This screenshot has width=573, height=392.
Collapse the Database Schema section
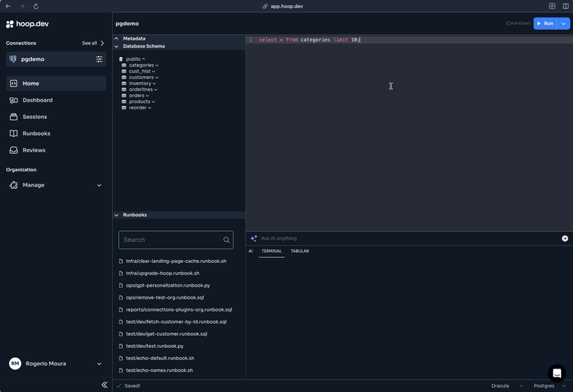tap(117, 46)
